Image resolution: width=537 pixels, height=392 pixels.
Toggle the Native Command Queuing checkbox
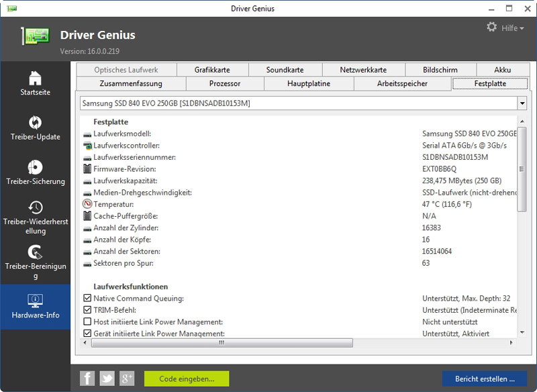point(87,298)
